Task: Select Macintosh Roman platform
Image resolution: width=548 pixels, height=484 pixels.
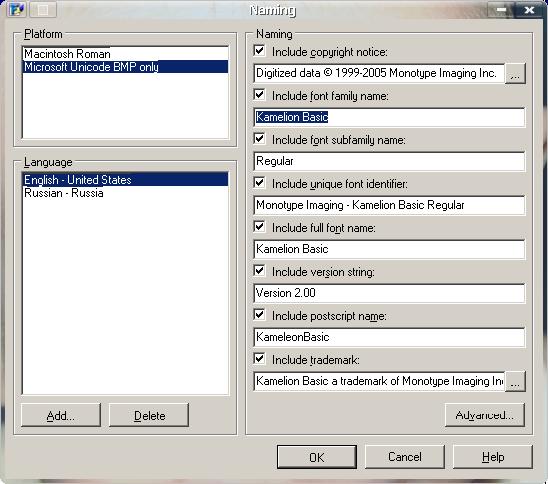Action: tap(125, 54)
